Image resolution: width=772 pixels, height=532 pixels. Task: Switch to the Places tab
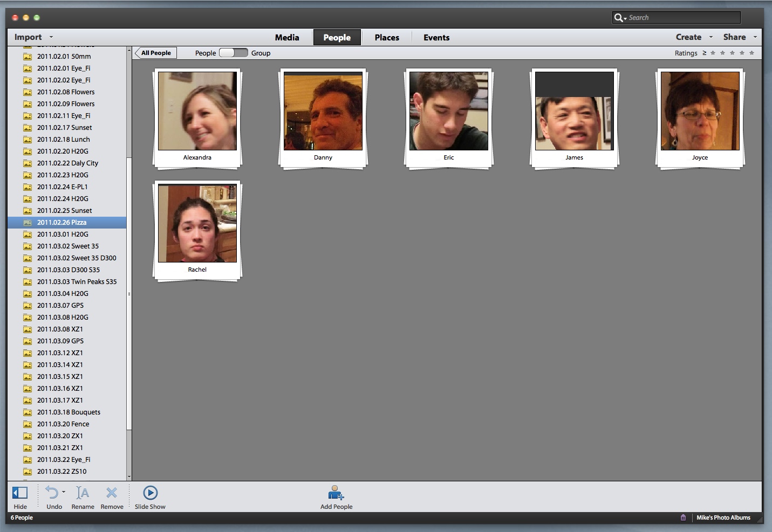click(x=387, y=38)
